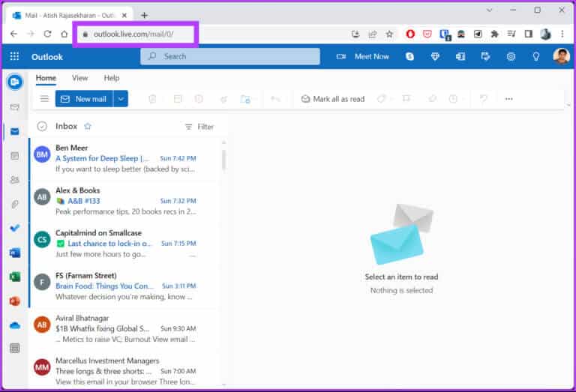
Task: Toggle the browser side panel icon
Action: (x=528, y=34)
